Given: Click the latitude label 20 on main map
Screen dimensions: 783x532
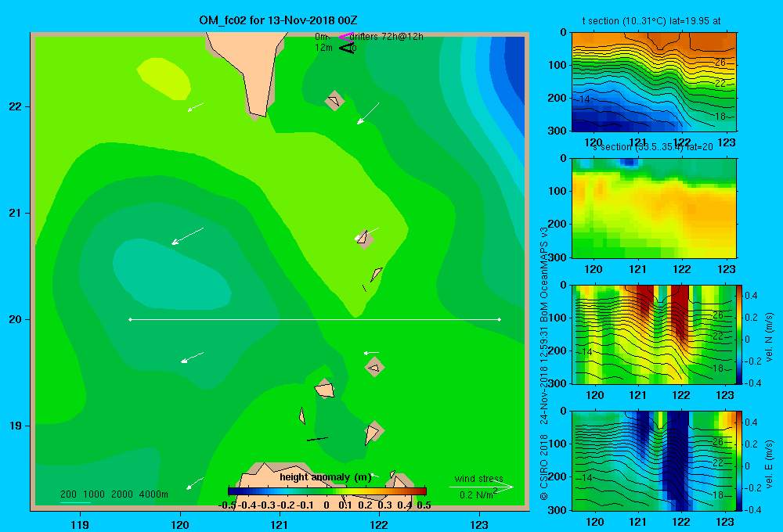Looking at the screenshot, I should coord(16,319).
